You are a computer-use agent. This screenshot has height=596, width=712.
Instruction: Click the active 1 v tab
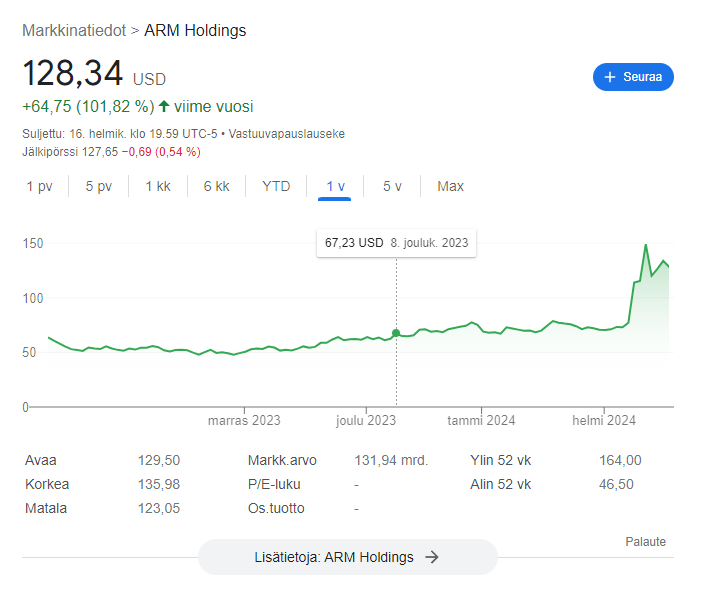[x=335, y=186]
